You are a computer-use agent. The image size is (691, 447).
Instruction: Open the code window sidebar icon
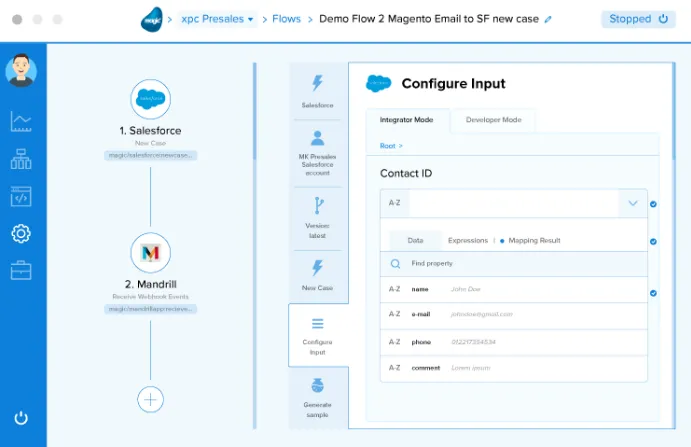pyautogui.click(x=21, y=197)
